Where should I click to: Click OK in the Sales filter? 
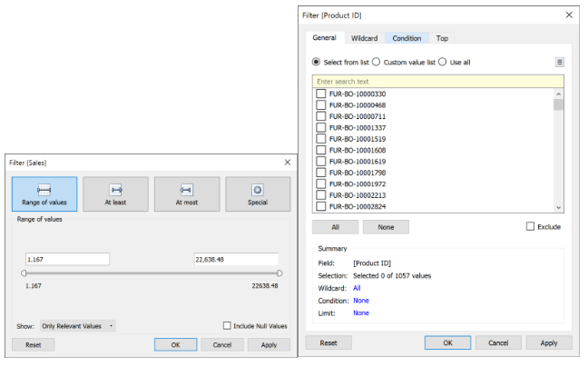click(175, 344)
